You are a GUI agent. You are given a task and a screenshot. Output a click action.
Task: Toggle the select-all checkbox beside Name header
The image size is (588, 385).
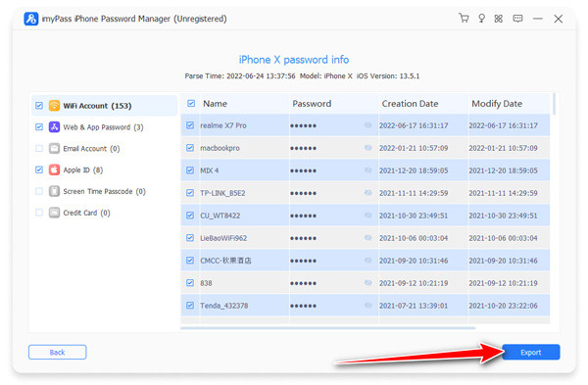[191, 103]
